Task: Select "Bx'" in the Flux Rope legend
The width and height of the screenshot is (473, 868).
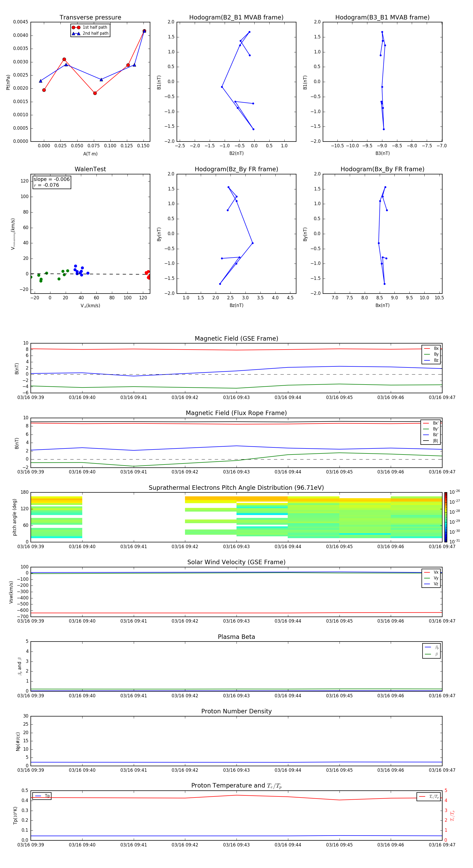Action: (x=431, y=423)
